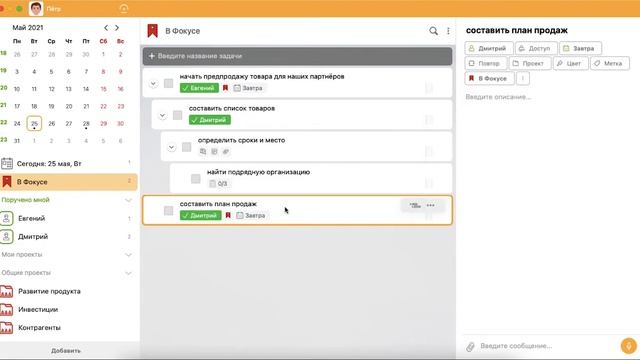Check off 'определить сроки и место' task
The height and width of the screenshot is (360, 640).
coord(187,147)
